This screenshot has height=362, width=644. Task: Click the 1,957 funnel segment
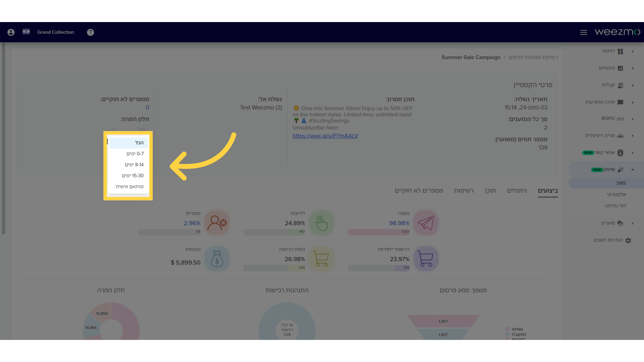[443, 321]
